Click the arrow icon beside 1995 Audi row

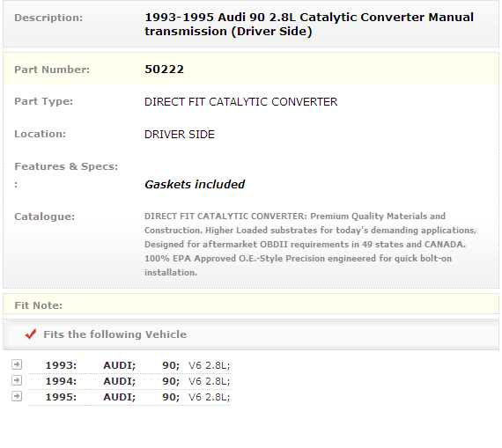[x=17, y=396]
